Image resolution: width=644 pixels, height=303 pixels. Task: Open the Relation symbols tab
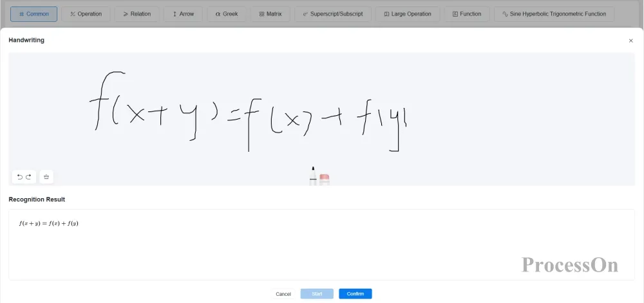(x=137, y=14)
